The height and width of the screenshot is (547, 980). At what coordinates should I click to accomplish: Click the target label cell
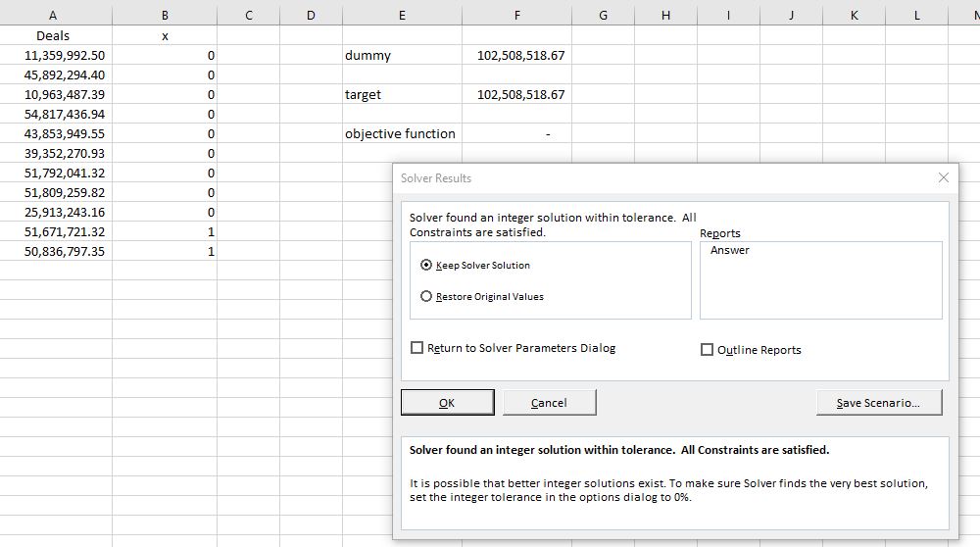click(402, 94)
